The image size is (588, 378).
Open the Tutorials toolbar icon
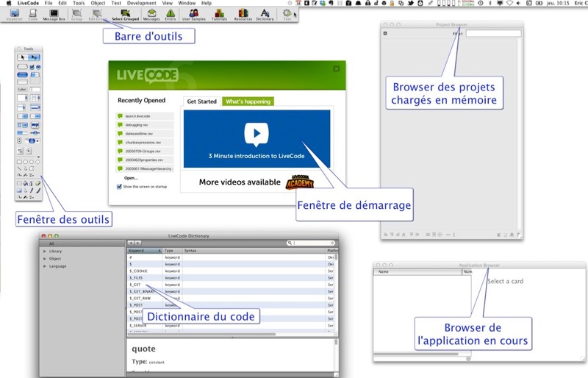tap(219, 14)
